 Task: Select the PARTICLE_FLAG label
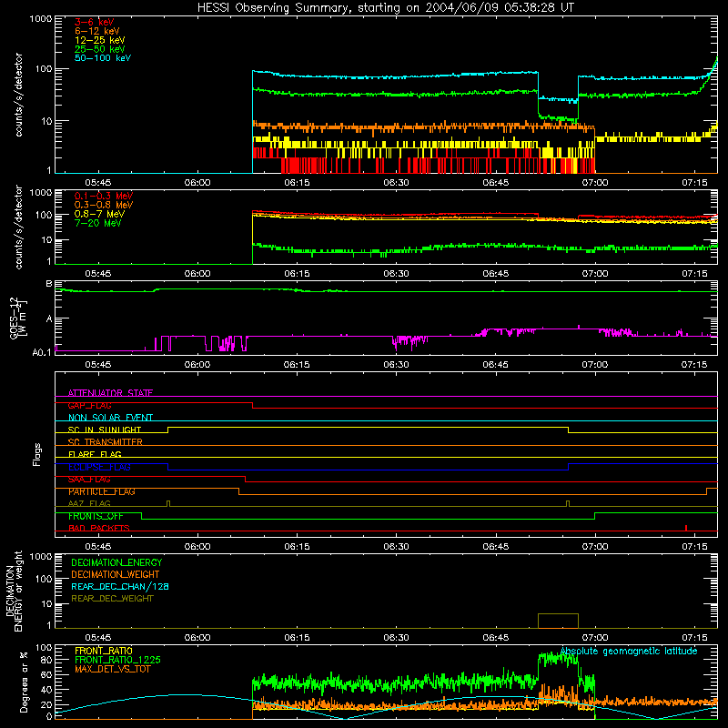click(102, 491)
